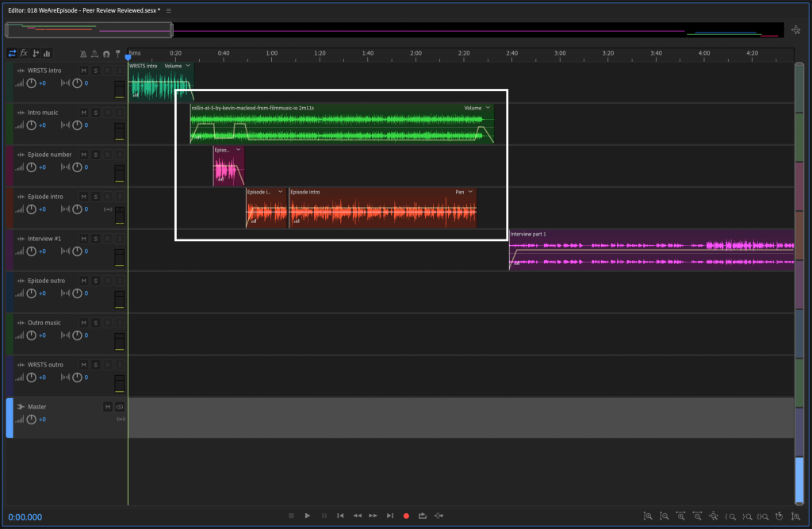
Task: Solo the Interview #1 track
Action: tap(95, 239)
